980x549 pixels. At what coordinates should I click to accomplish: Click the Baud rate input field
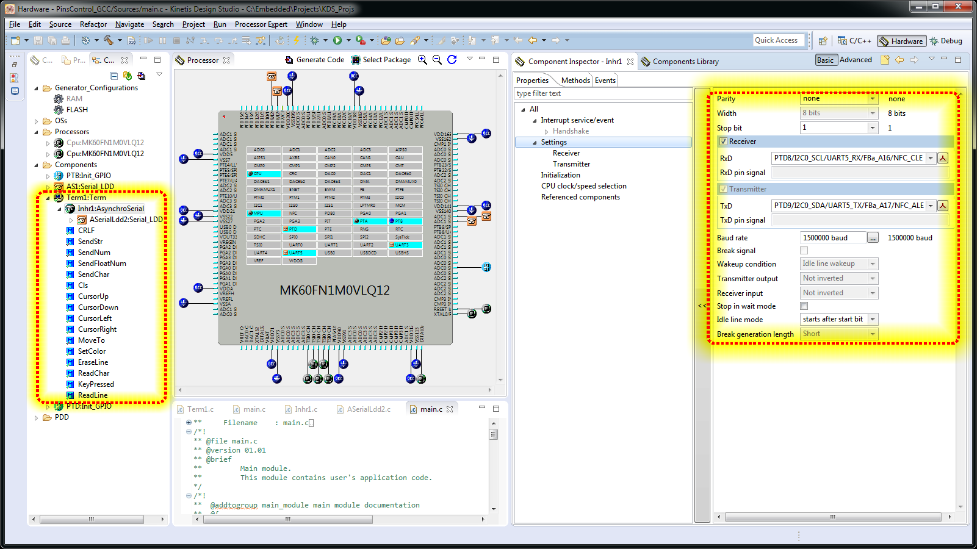[x=832, y=238]
